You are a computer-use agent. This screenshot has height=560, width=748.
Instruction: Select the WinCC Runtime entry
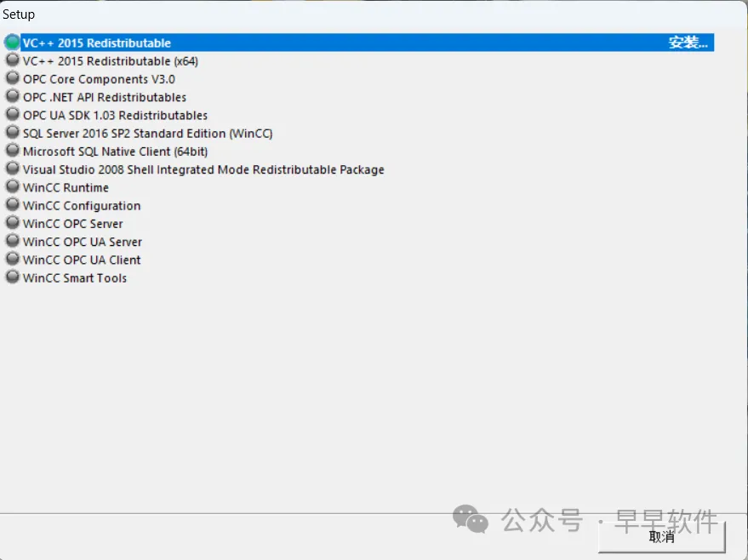tap(66, 188)
